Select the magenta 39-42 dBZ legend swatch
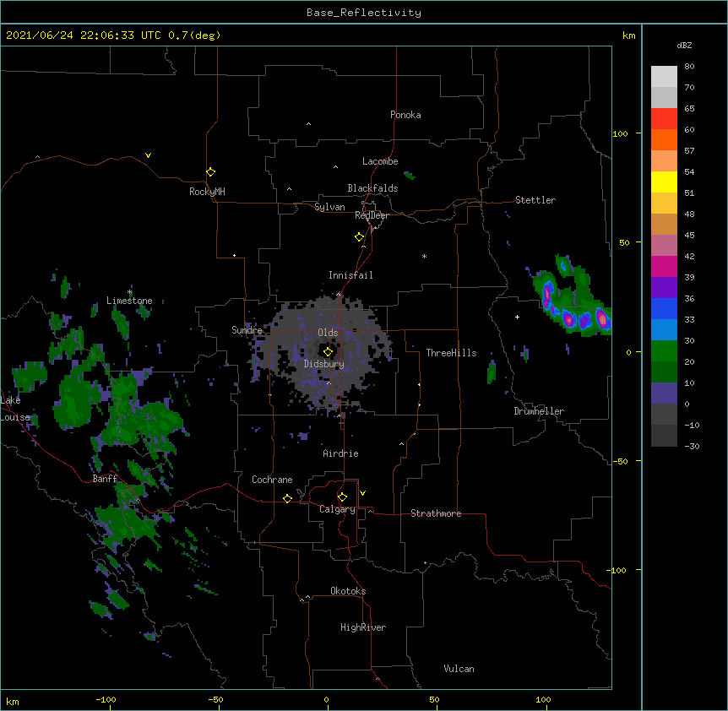The width and height of the screenshot is (728, 711). [x=664, y=266]
